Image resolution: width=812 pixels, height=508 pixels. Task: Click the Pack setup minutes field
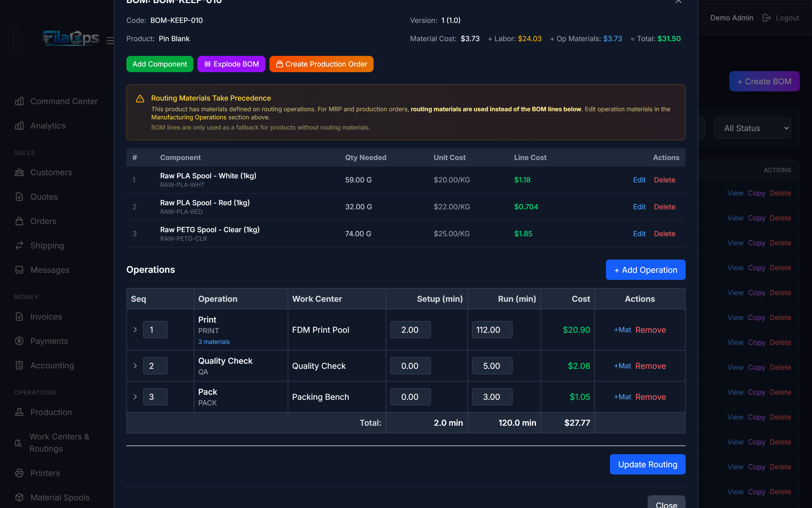[x=410, y=397]
